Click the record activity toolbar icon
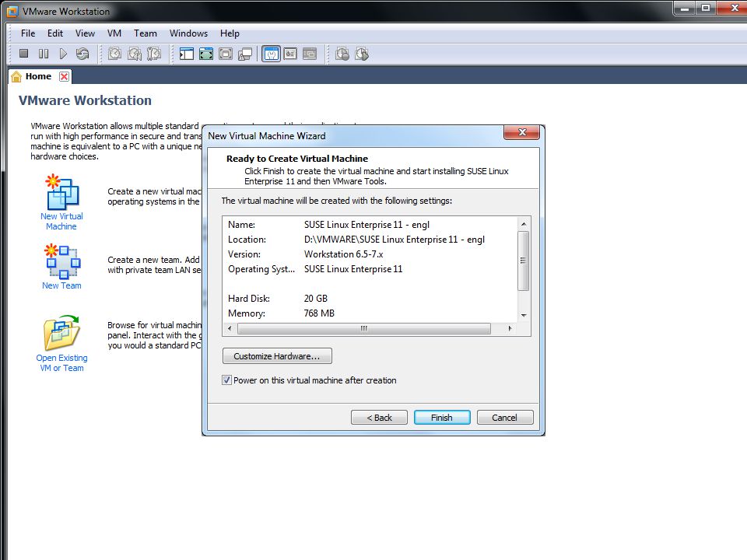The image size is (747, 560). click(342, 54)
